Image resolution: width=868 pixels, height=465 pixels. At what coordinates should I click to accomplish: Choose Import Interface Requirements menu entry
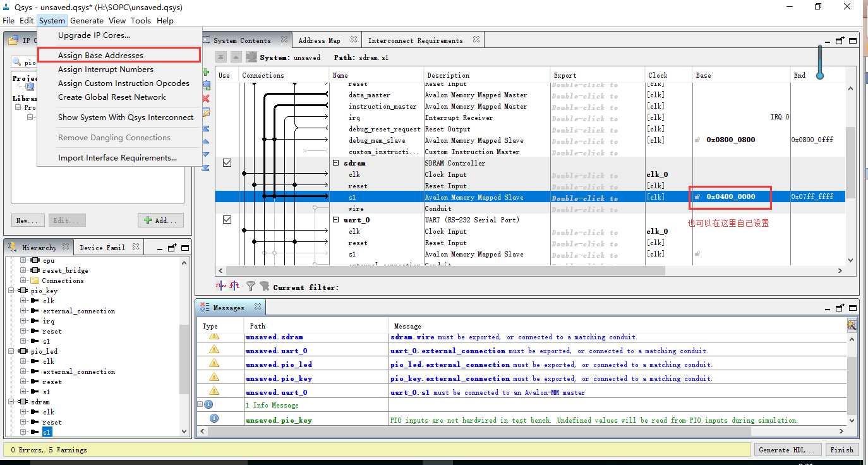click(119, 158)
